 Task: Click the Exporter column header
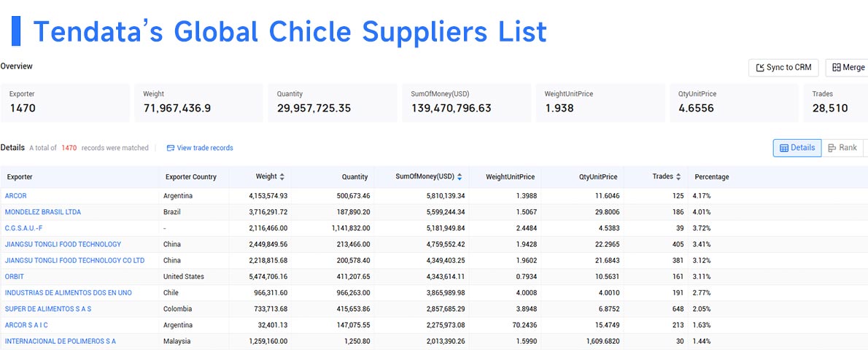(x=20, y=177)
